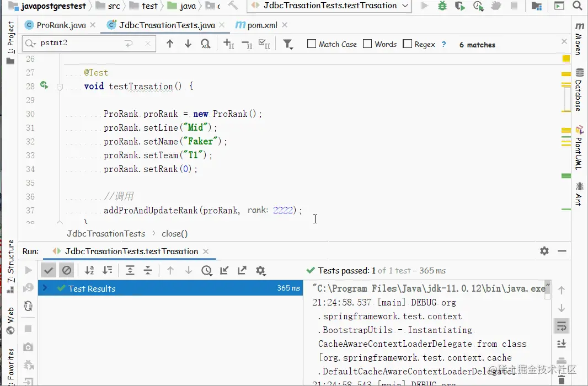The height and width of the screenshot is (386, 588).
Task: Open the search filter funnel options
Action: [288, 44]
